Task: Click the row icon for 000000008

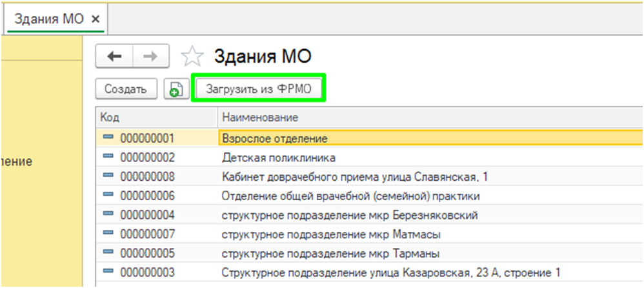Action: point(108,176)
